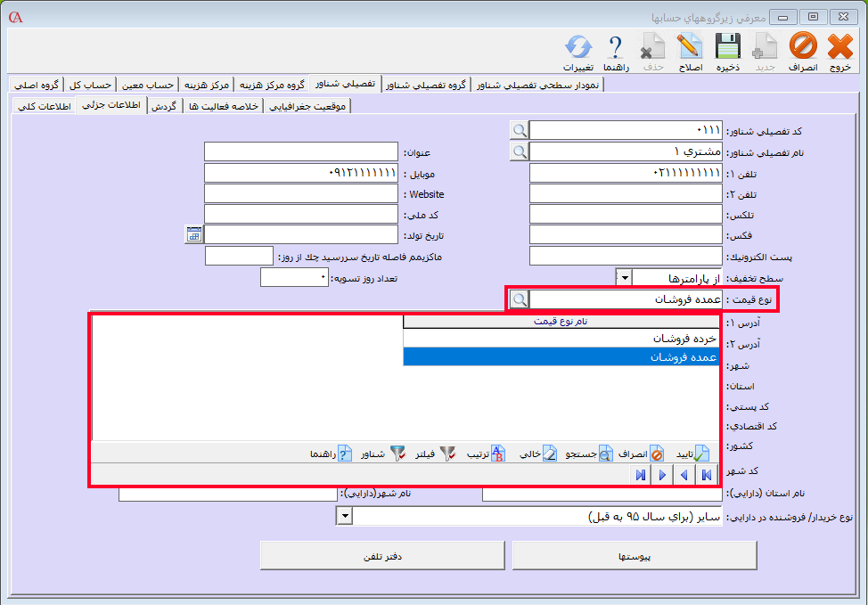The image size is (868, 605).
Task: Expand the discount level (سطح تخفیف) dropdown
Action: (x=624, y=279)
